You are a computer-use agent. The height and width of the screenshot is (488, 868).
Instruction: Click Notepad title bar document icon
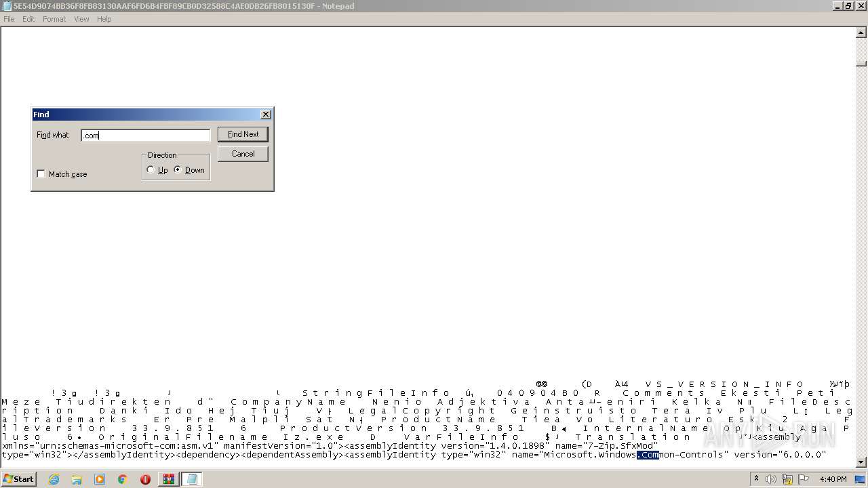click(x=7, y=5)
